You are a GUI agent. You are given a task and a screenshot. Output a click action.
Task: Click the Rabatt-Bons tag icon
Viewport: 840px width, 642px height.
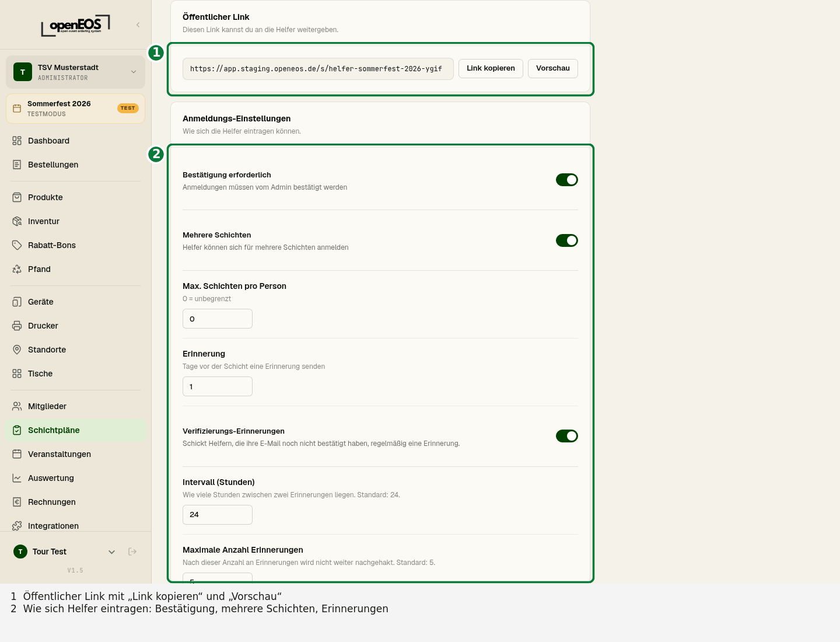point(17,245)
